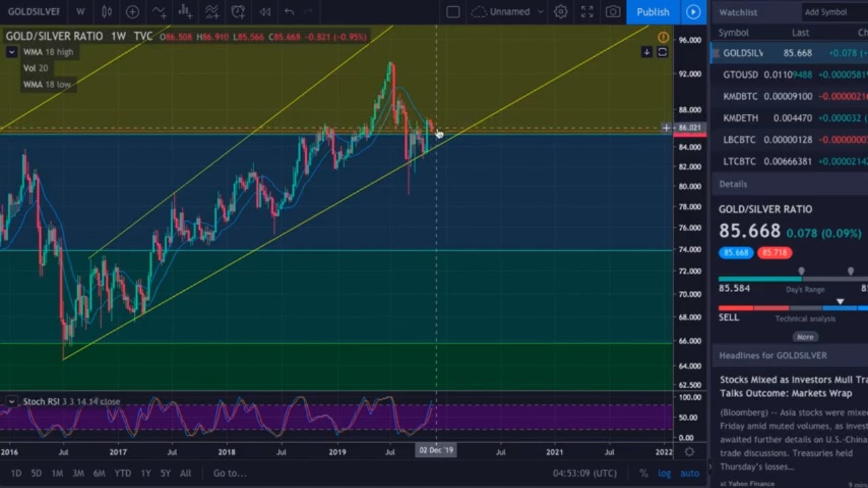
Task: Click the 02 Dec '19 date label
Action: click(436, 451)
